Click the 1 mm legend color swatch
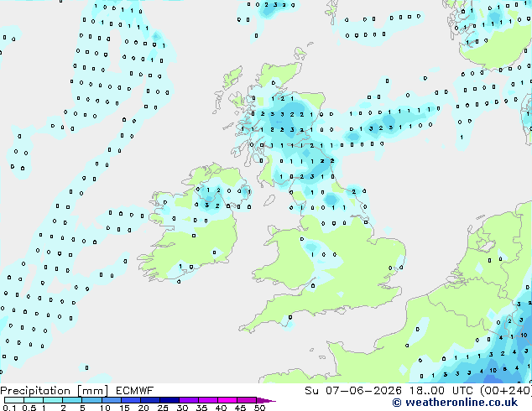This screenshot has height=411, width=532. click(x=53, y=400)
